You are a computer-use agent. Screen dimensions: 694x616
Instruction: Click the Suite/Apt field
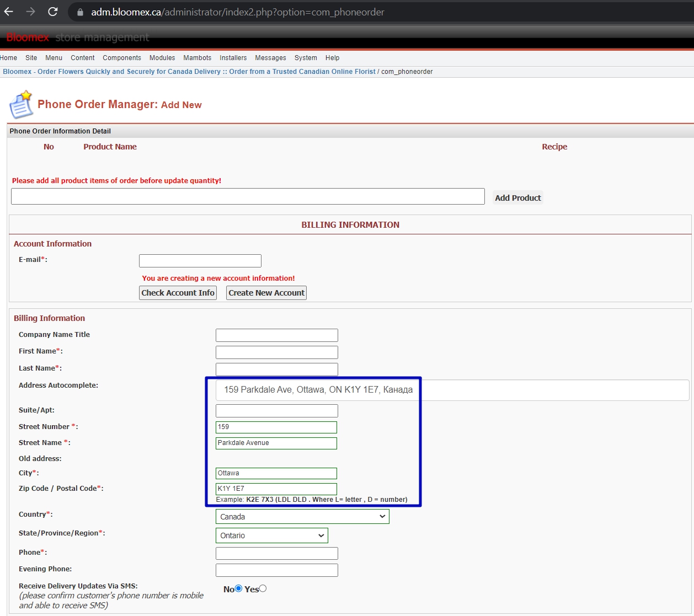(x=277, y=411)
